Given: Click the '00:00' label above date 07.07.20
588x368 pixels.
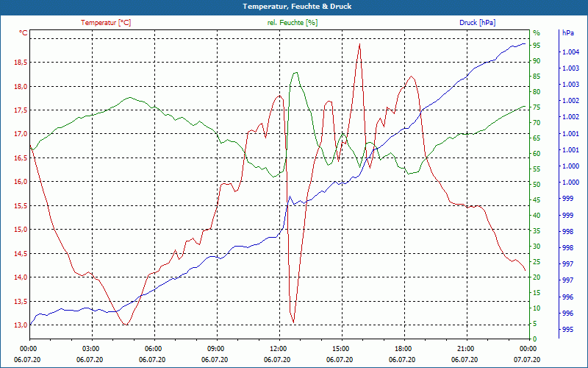Looking at the screenshot, I should tap(528, 348).
